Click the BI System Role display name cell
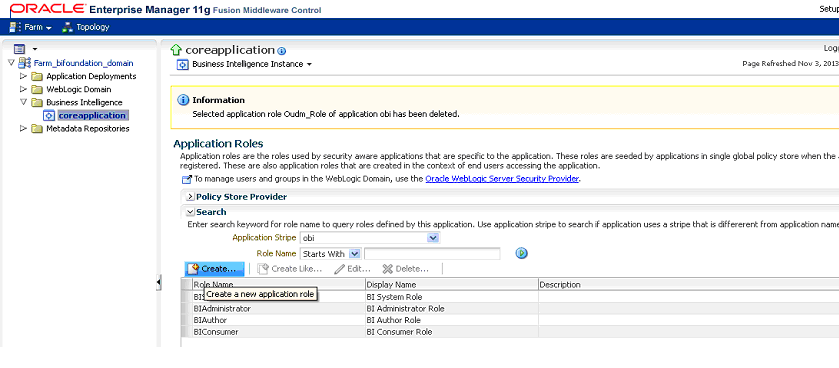 point(452,297)
